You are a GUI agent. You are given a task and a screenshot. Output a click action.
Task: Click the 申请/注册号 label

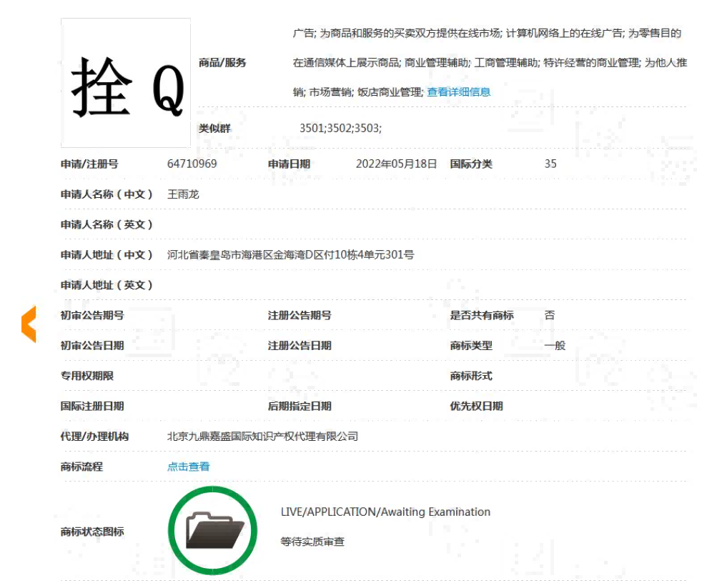pos(89,164)
